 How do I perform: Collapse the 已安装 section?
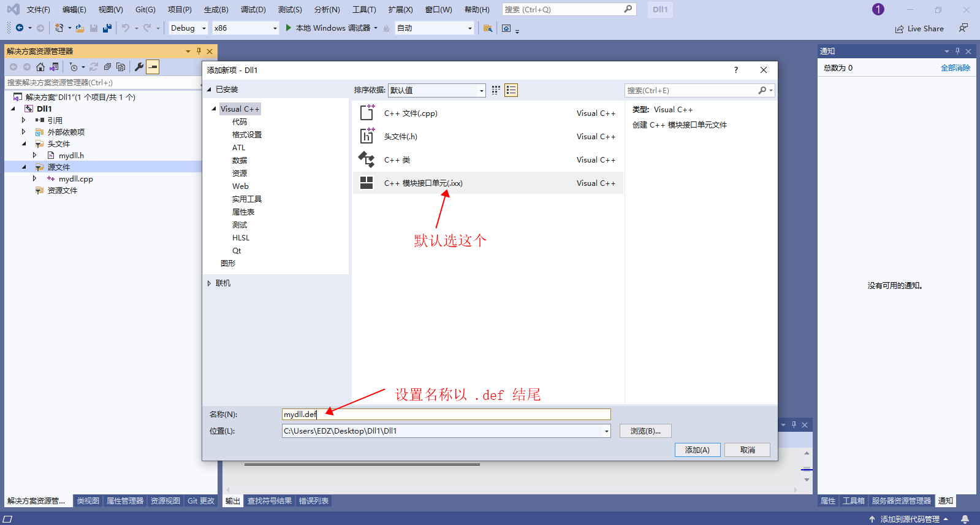tap(209, 90)
